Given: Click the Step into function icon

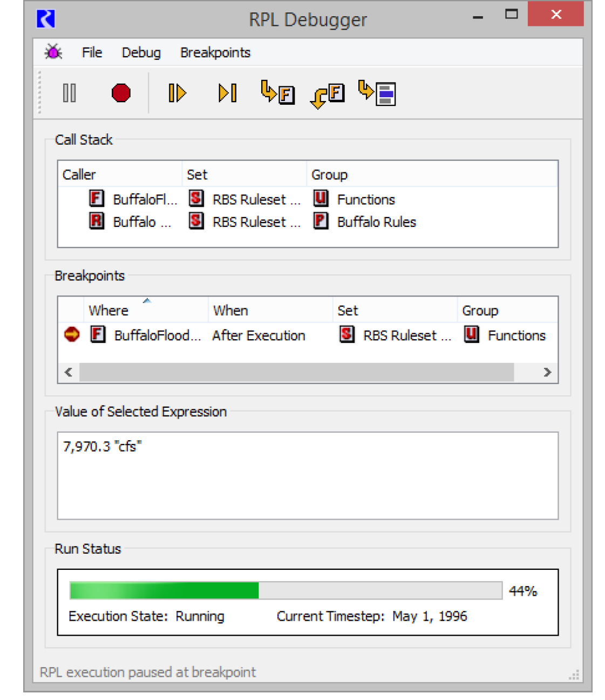Looking at the screenshot, I should click(277, 93).
